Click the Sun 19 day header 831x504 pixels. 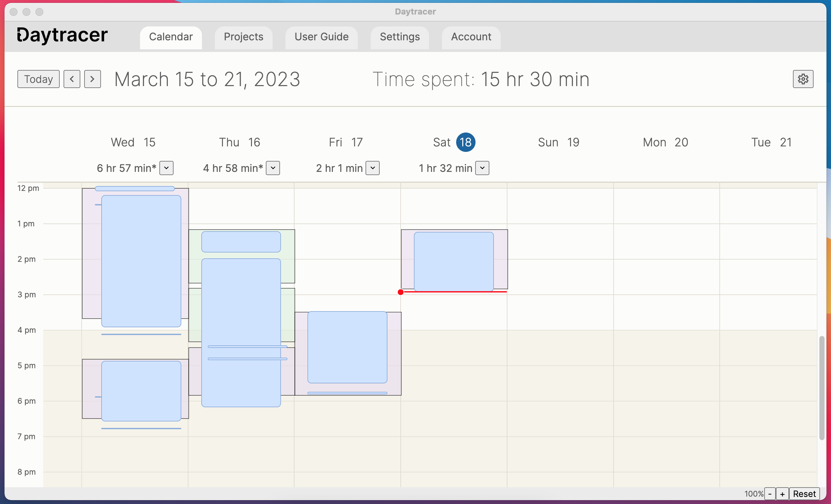tap(559, 142)
